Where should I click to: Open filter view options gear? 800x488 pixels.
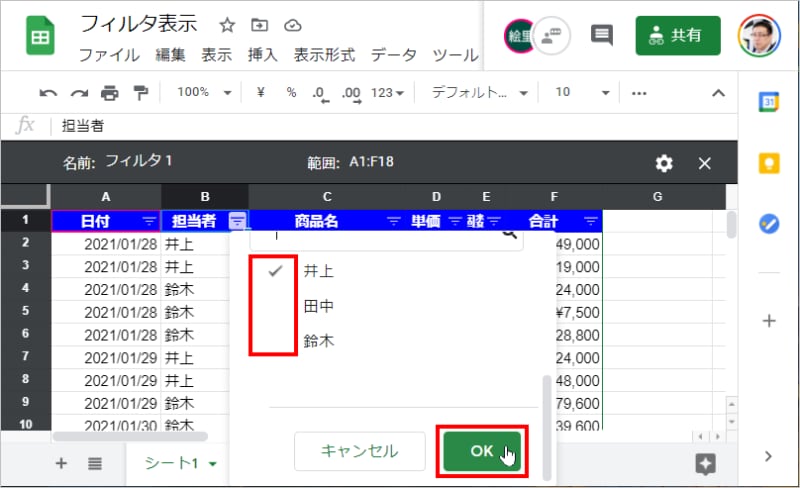(x=664, y=163)
